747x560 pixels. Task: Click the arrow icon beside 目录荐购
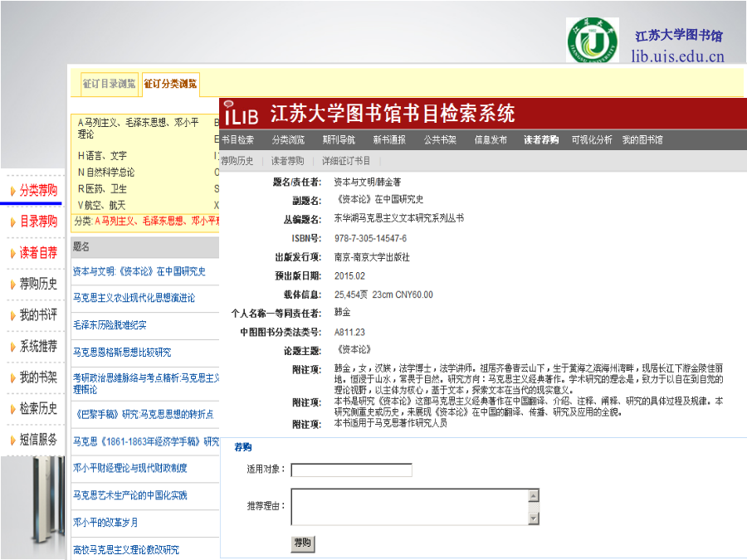click(x=12, y=222)
